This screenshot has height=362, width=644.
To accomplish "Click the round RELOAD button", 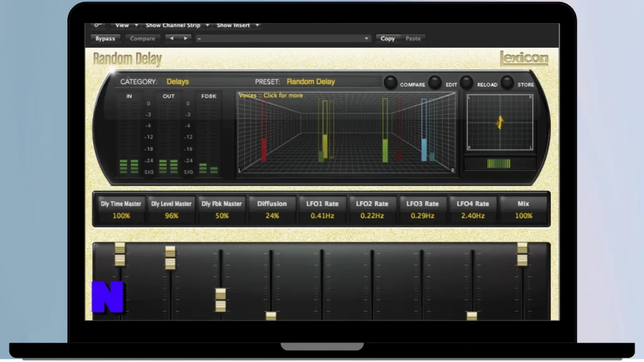I will click(466, 82).
